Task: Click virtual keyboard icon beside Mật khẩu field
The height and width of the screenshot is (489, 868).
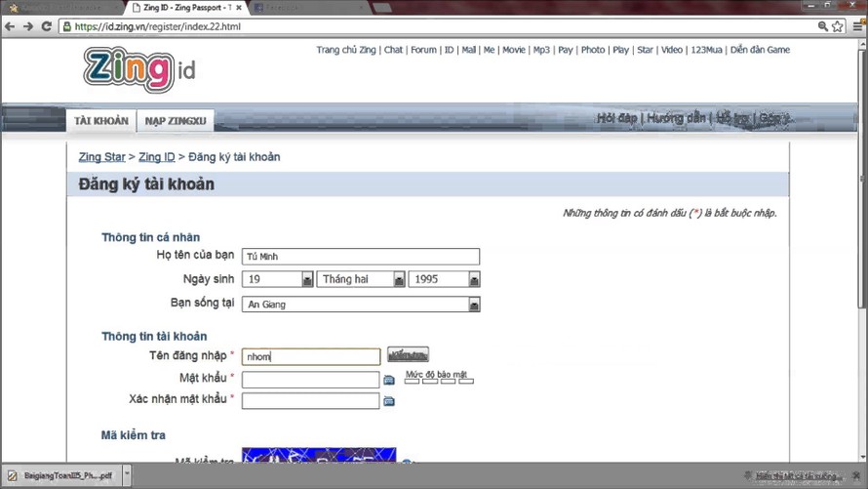Action: pyautogui.click(x=389, y=380)
